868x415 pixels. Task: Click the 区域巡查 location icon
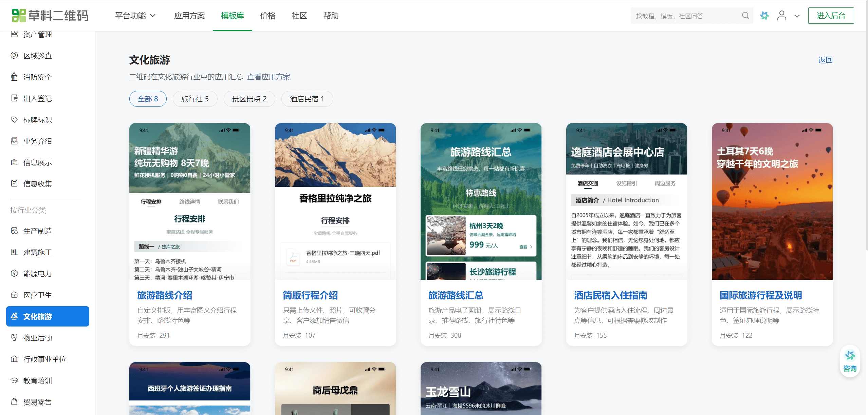point(14,55)
